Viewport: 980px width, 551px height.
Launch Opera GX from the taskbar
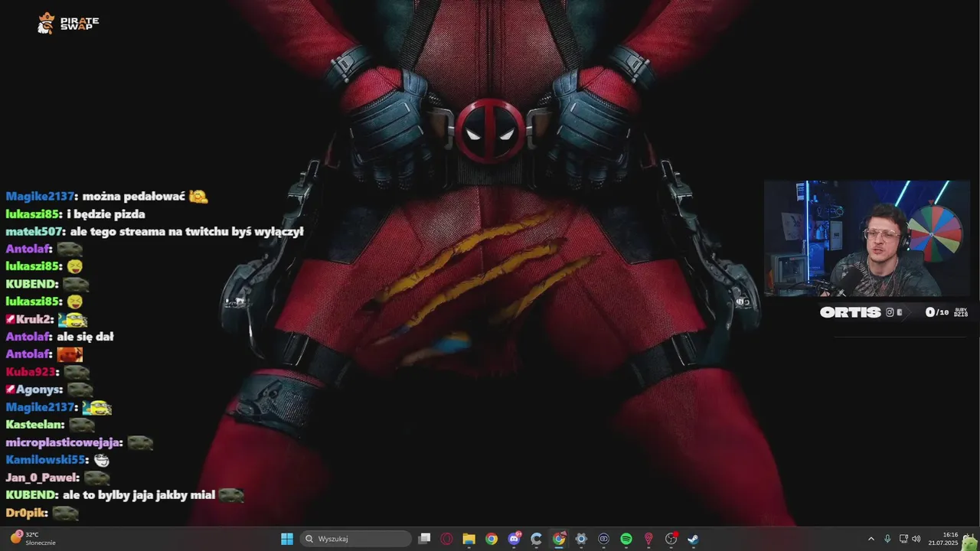[446, 539]
